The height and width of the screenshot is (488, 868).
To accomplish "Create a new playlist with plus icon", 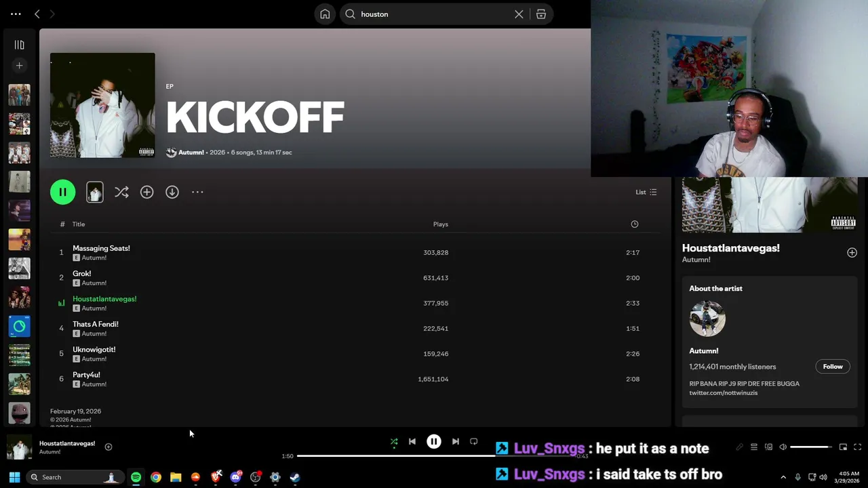I will click(19, 66).
